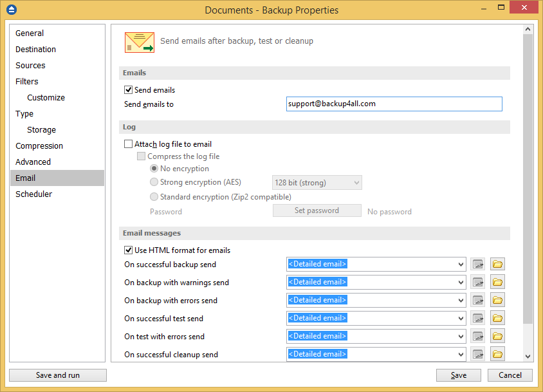Click edit icon for successful backup email
This screenshot has width=543, height=392.
(477, 264)
